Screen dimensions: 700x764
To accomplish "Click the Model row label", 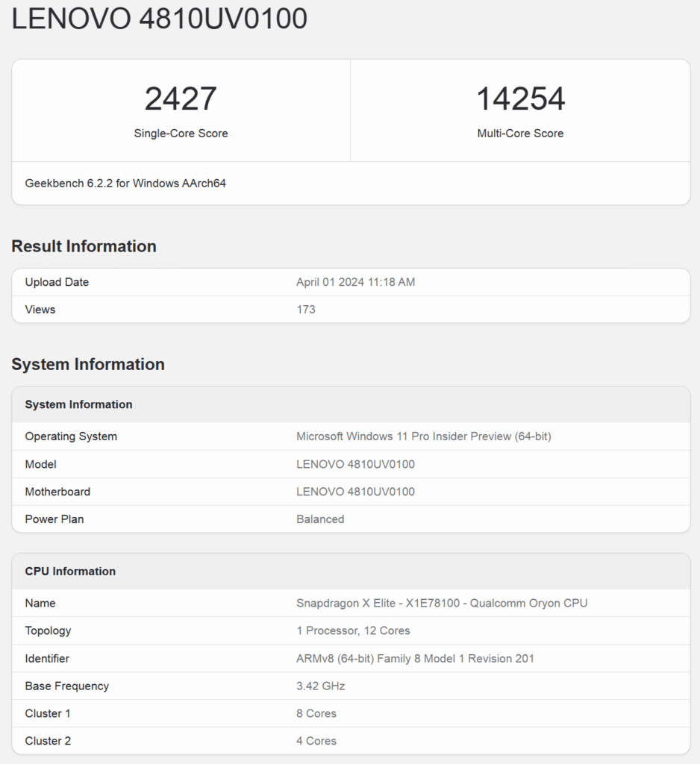I will click(x=40, y=464).
